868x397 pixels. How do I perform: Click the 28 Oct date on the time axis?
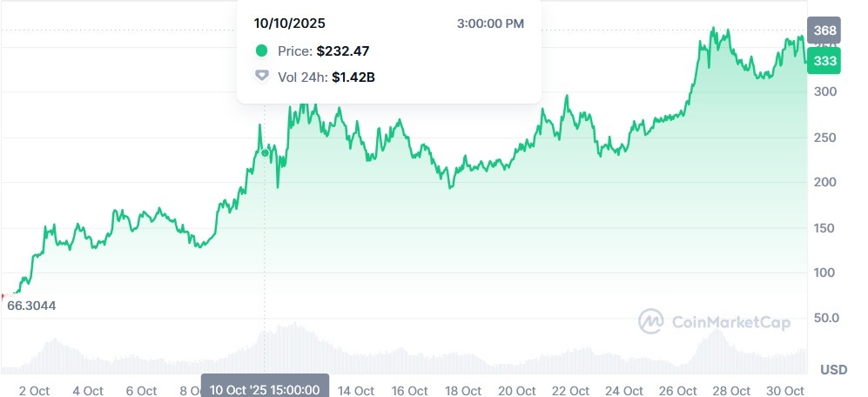click(x=731, y=390)
